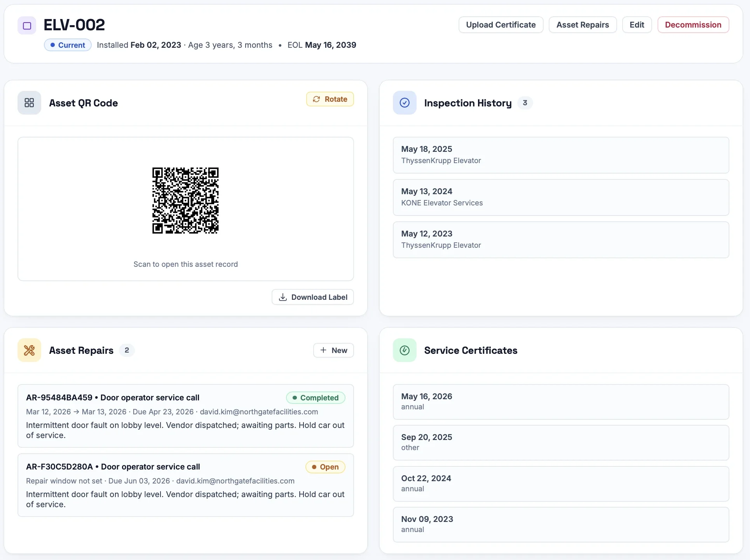Open the May 16, 2026 annual certificate

[561, 402]
